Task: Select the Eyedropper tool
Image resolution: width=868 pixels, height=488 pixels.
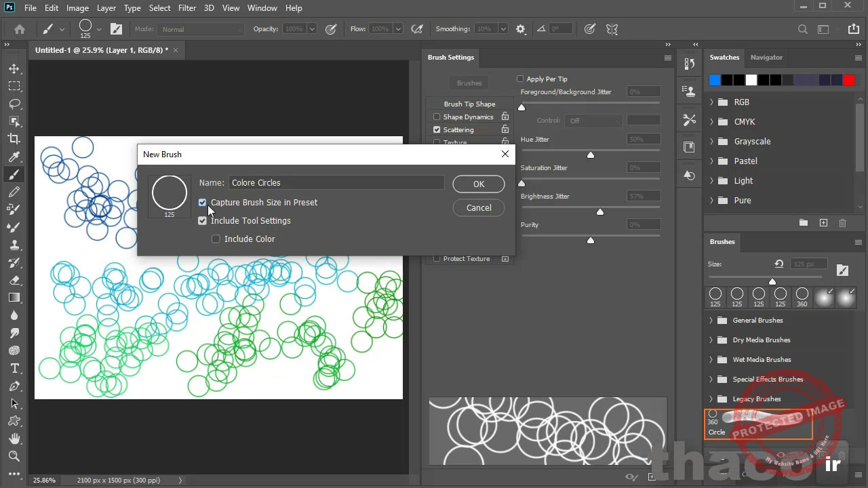Action: [x=14, y=157]
